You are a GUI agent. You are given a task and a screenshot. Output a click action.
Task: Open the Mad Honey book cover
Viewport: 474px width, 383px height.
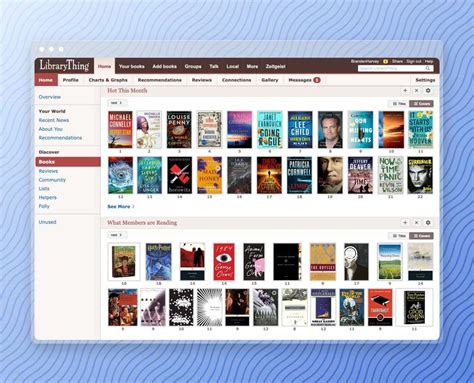[209, 175]
